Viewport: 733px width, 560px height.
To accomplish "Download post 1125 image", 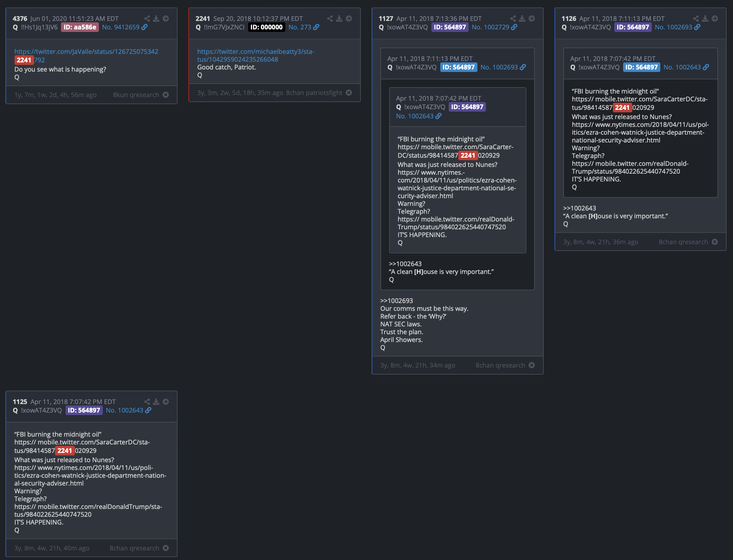I will 156,402.
